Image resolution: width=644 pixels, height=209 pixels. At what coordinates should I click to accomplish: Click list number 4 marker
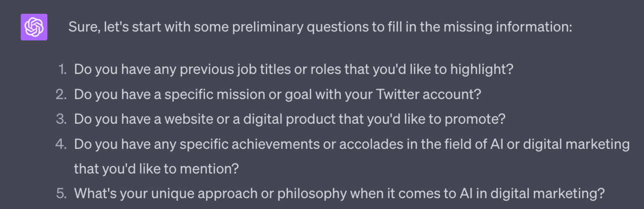(x=61, y=144)
